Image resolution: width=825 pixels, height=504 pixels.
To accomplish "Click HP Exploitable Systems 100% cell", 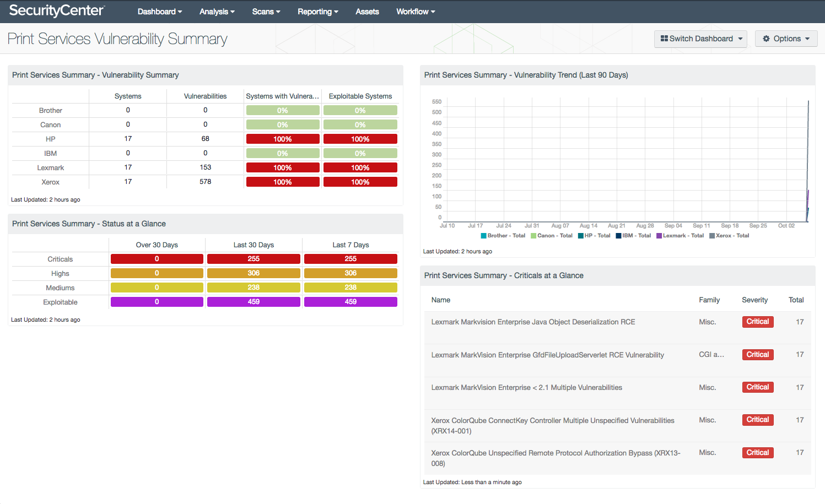I will pyautogui.click(x=360, y=139).
